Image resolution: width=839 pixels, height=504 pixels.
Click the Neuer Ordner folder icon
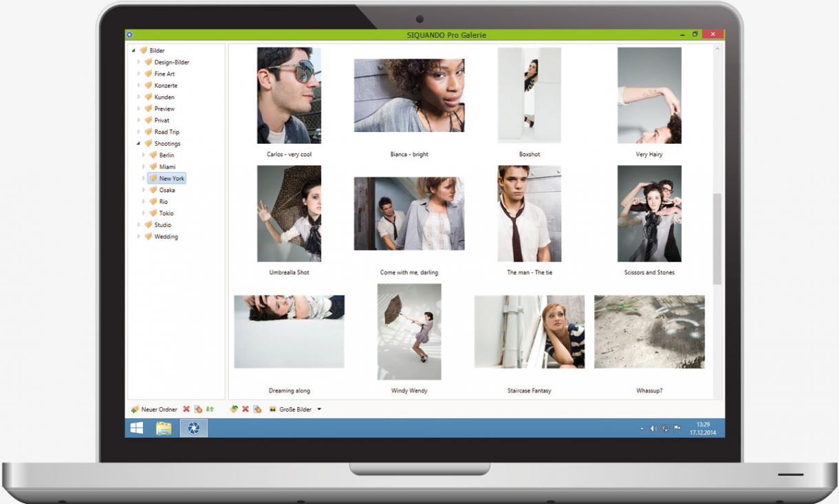pyautogui.click(x=135, y=409)
